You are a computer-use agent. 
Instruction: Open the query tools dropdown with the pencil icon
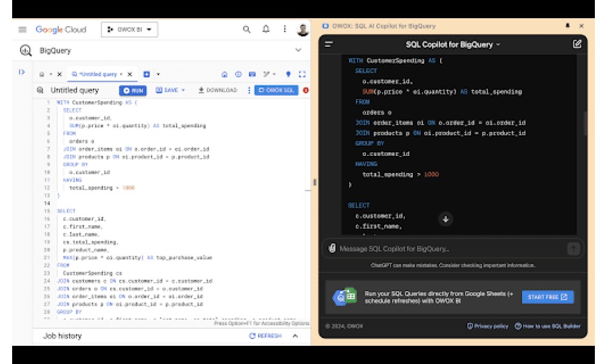(270, 74)
